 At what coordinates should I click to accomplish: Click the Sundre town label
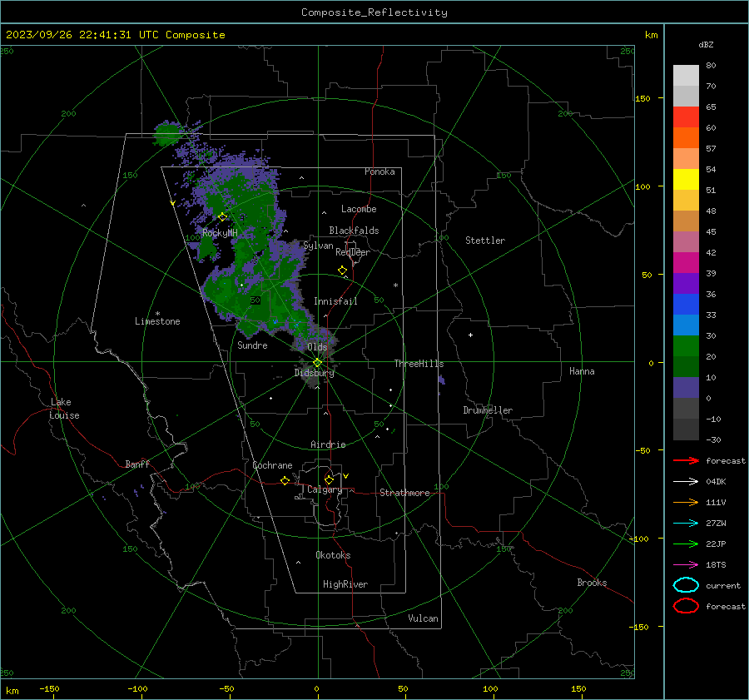click(x=252, y=345)
